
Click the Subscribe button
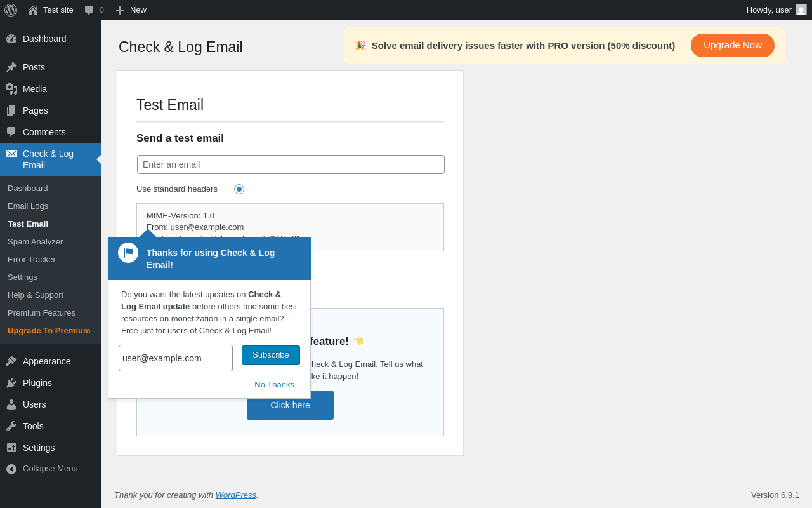271,355
